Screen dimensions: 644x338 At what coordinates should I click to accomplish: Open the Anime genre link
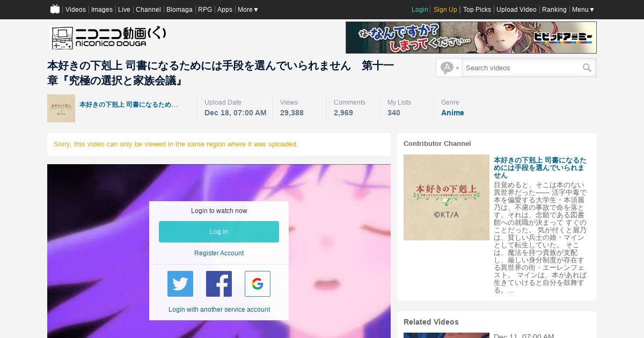point(452,113)
